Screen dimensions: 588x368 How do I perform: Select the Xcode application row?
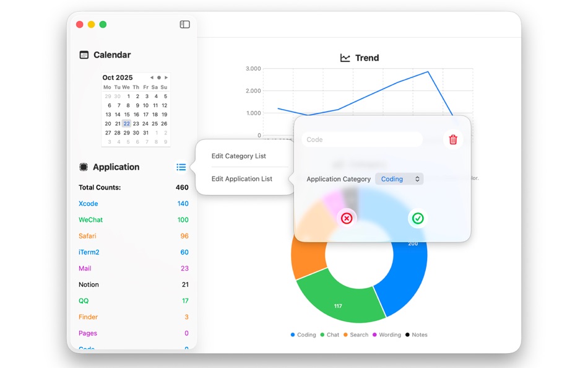pos(134,204)
